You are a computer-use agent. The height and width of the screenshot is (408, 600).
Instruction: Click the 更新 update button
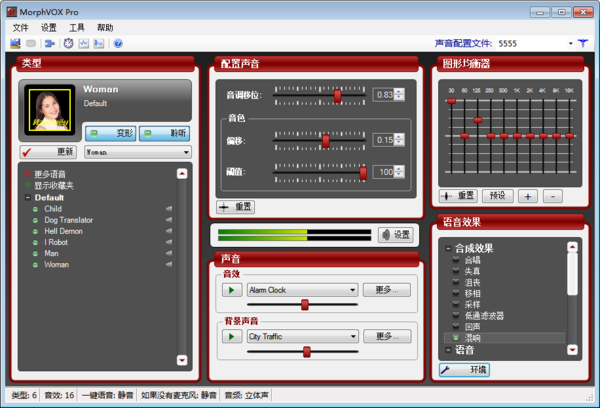click(48, 152)
